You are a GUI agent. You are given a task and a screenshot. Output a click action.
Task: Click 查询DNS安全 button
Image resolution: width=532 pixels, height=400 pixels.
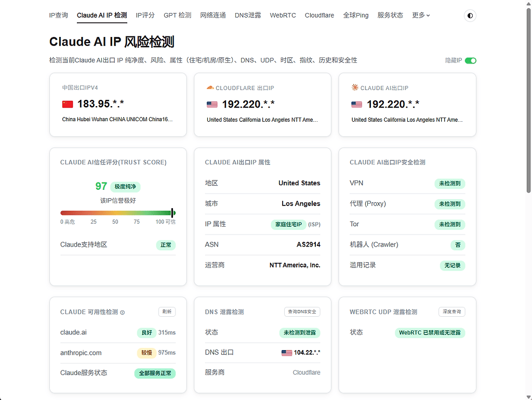pos(302,312)
